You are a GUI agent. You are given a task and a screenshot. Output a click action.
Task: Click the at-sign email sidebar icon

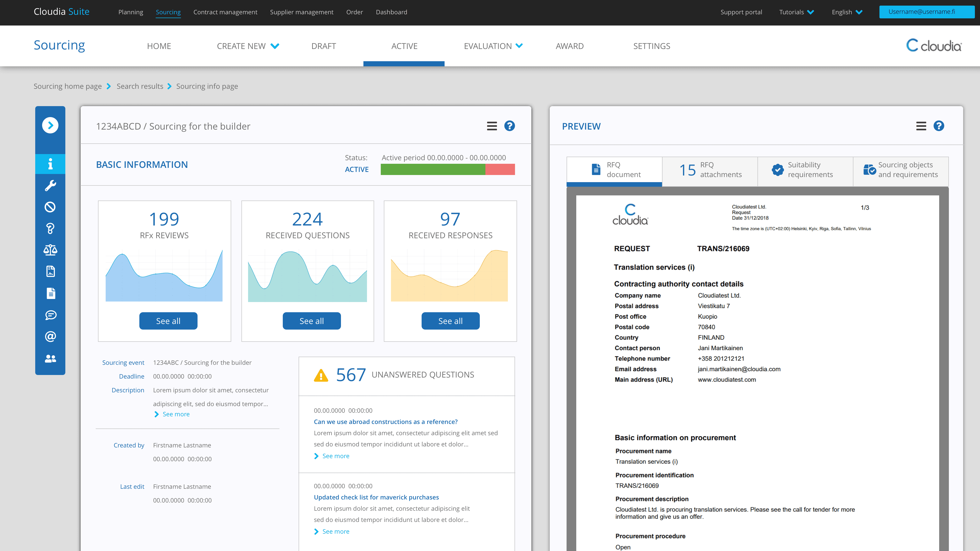click(50, 336)
